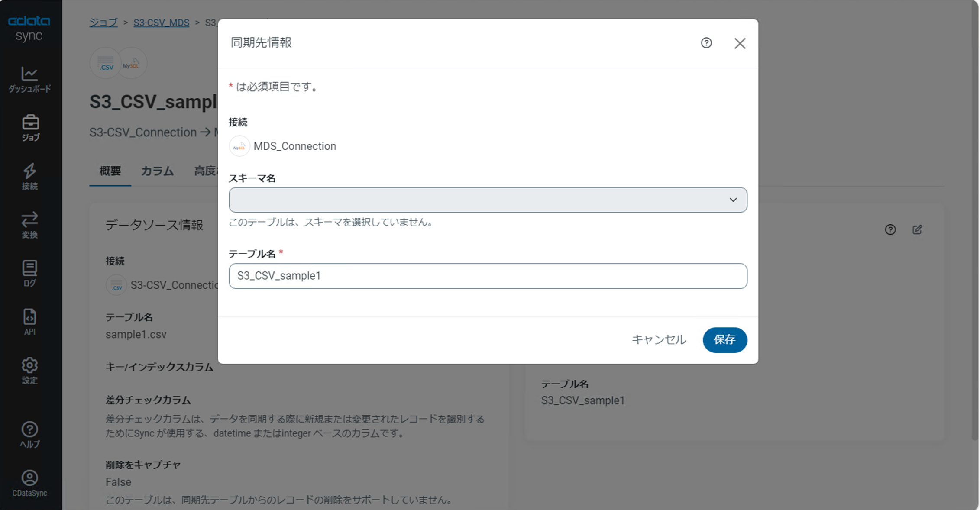Click the page vertical scrollbar
This screenshot has height=510, width=980.
click(974, 221)
